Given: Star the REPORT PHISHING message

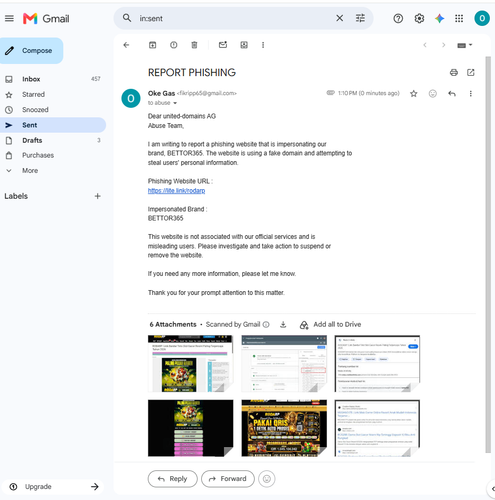Looking at the screenshot, I should coord(414,94).
